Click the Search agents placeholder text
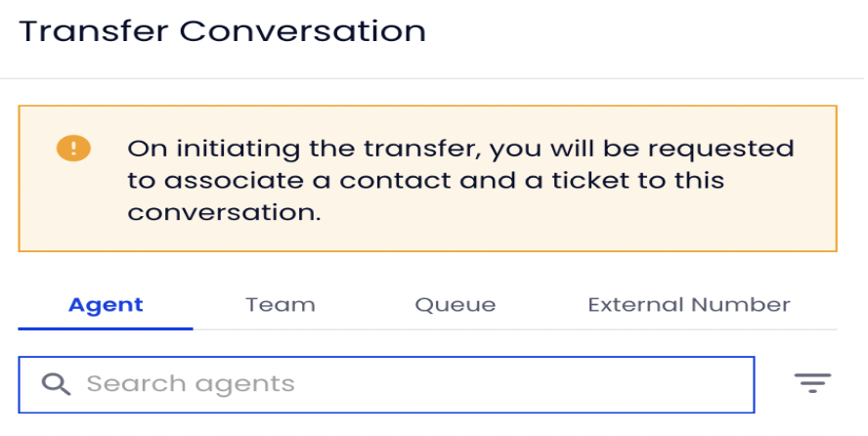Viewport: 868px width, 436px height. (x=191, y=384)
